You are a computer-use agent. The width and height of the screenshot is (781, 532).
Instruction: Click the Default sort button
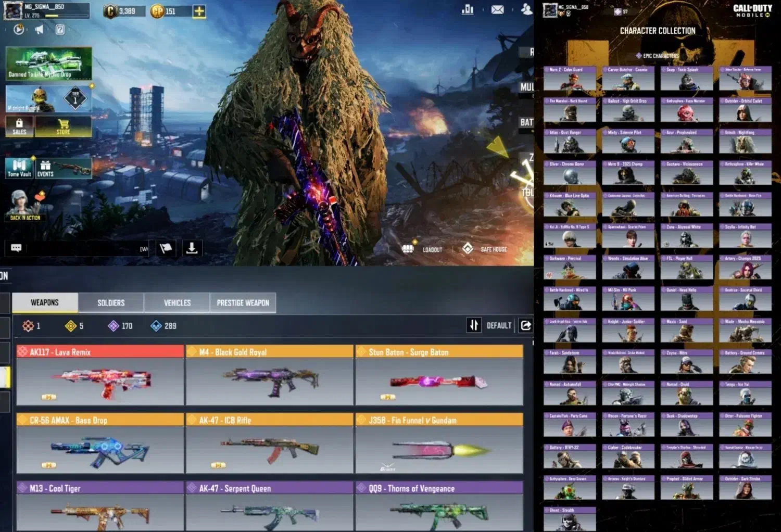(x=499, y=325)
